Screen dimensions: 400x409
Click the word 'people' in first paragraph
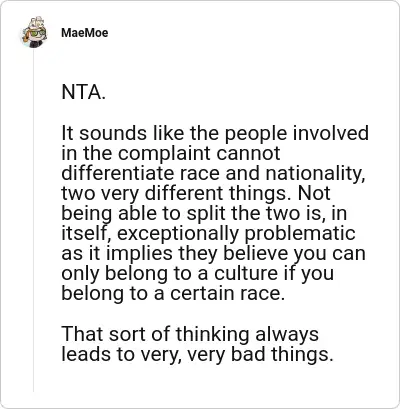tap(255, 134)
